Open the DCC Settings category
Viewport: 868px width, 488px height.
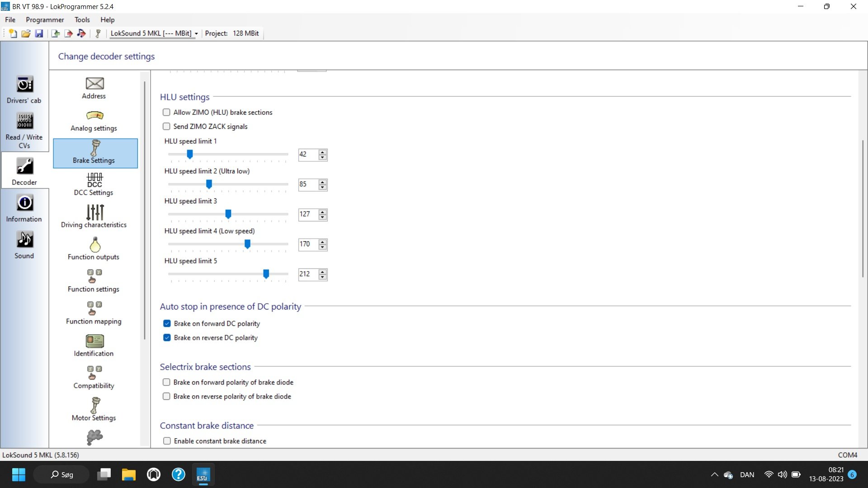[94, 184]
